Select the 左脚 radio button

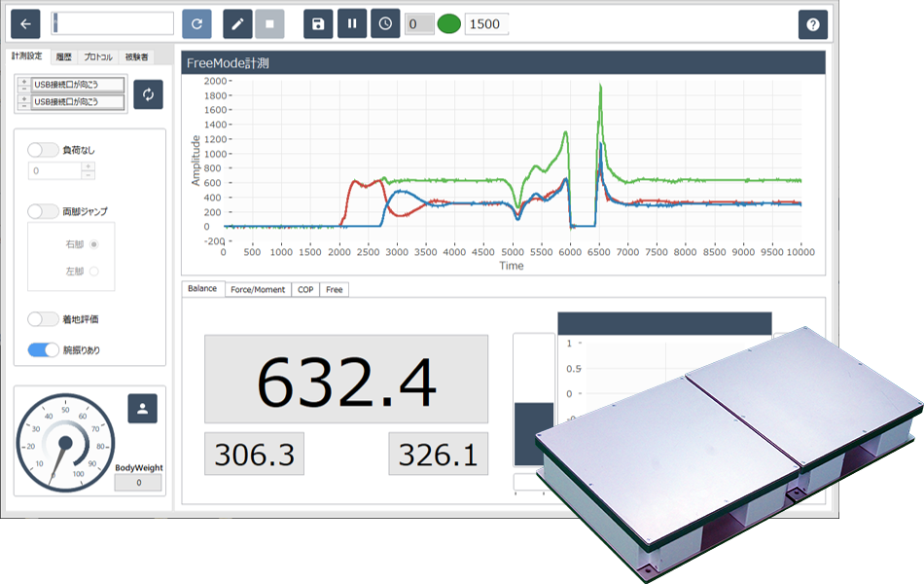click(94, 273)
